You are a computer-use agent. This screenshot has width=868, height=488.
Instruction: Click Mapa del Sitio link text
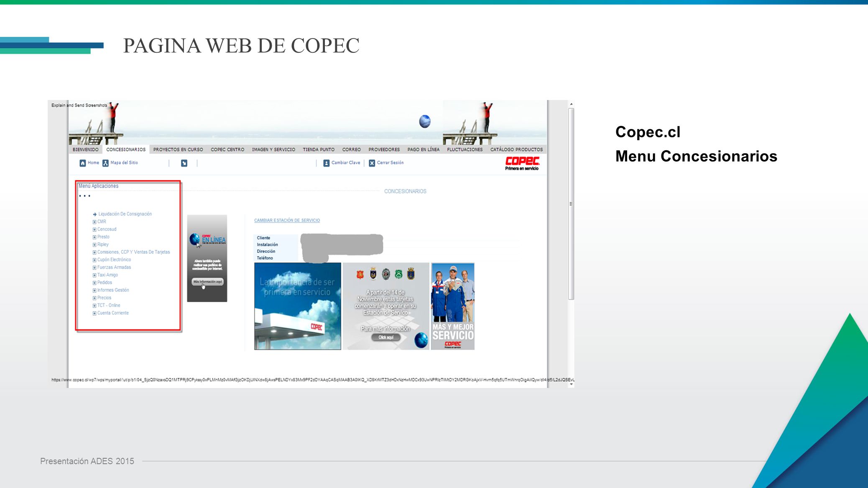(x=124, y=163)
